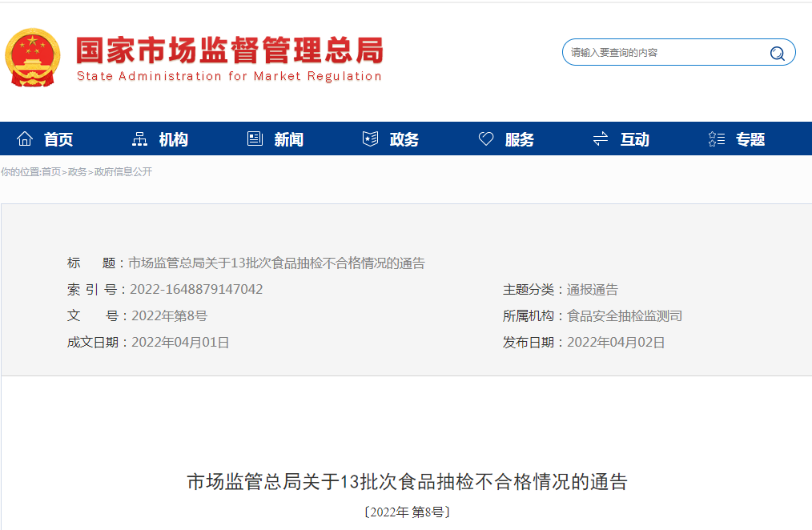812x530 pixels.
Task: Click the organization icon beside 机构
Action: (x=139, y=139)
